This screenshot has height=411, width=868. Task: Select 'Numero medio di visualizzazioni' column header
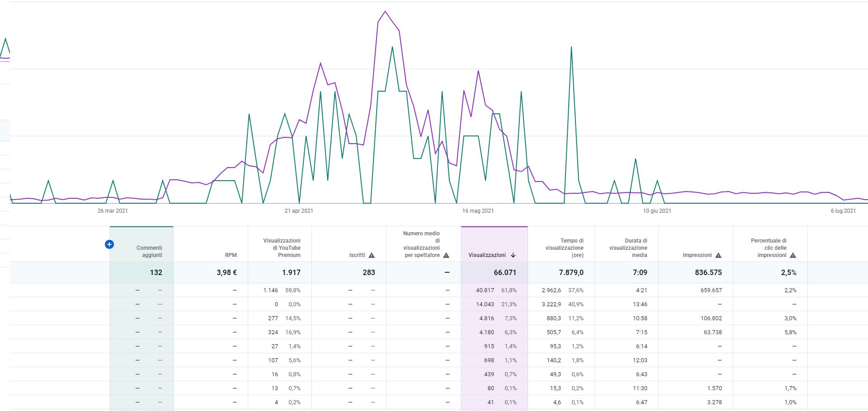(421, 244)
